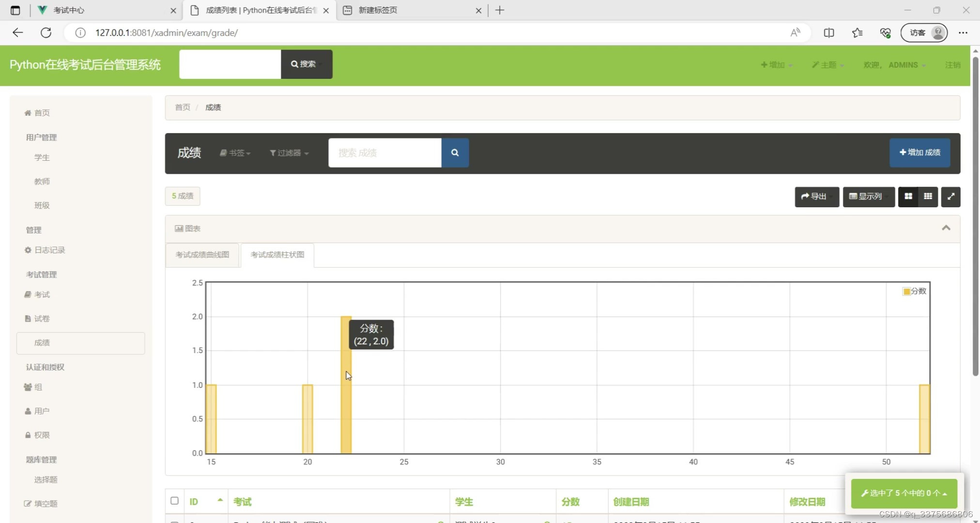Sort by ID column arrow
The image size is (980, 523).
[x=220, y=500]
